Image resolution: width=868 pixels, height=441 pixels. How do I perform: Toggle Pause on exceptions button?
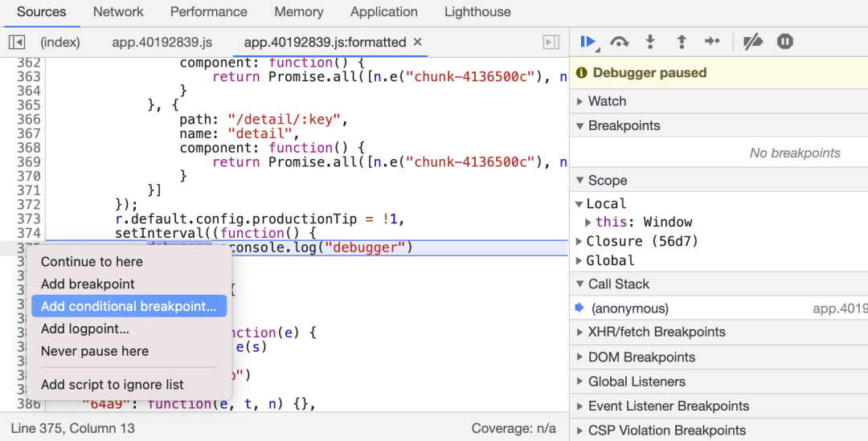coord(785,42)
